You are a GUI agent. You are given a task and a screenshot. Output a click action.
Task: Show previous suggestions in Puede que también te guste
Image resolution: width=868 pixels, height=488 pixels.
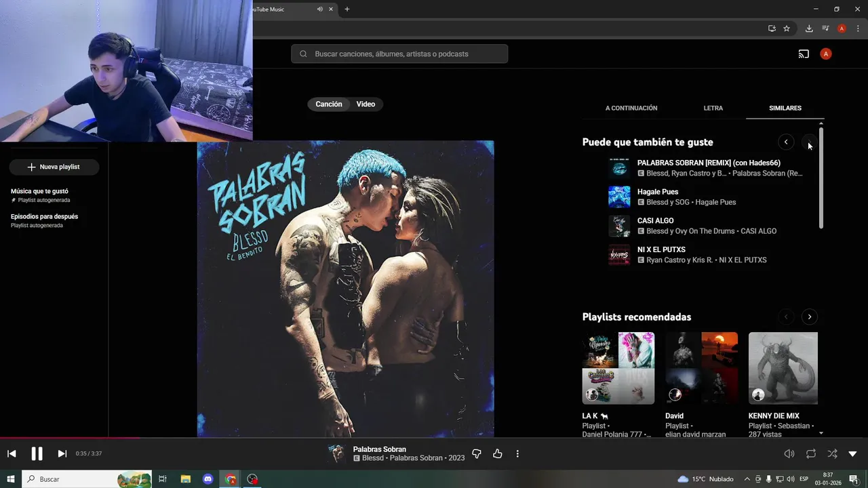point(786,142)
